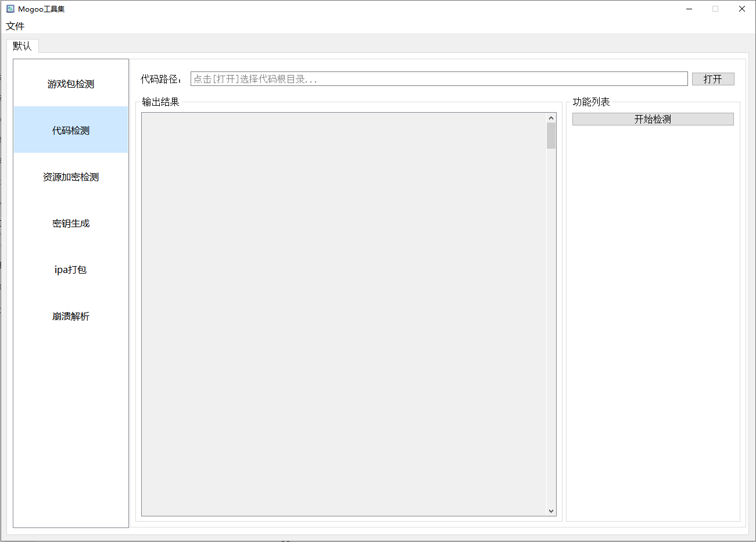Click the 代码路径 input field

pos(439,79)
